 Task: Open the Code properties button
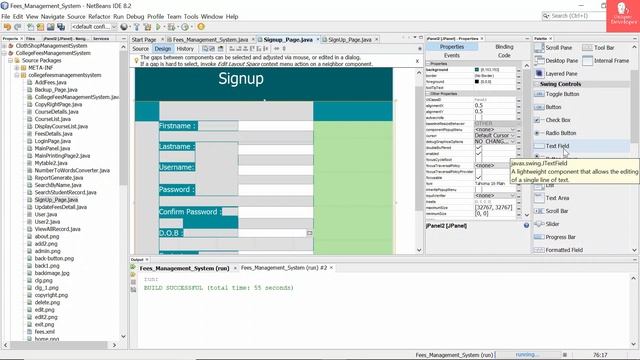[504, 56]
